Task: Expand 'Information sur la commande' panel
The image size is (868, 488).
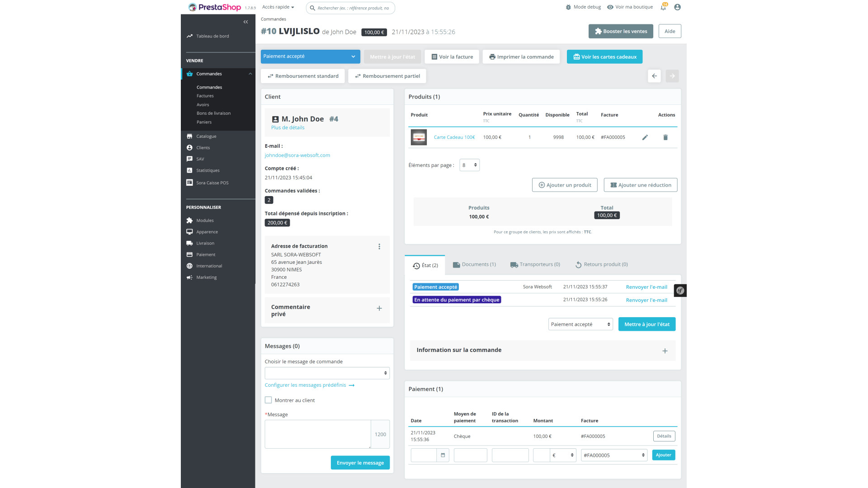Action: pos(665,351)
